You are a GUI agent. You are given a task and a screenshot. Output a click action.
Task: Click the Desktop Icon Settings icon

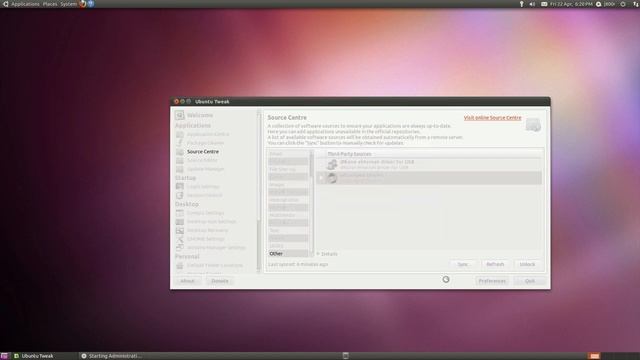(180, 222)
